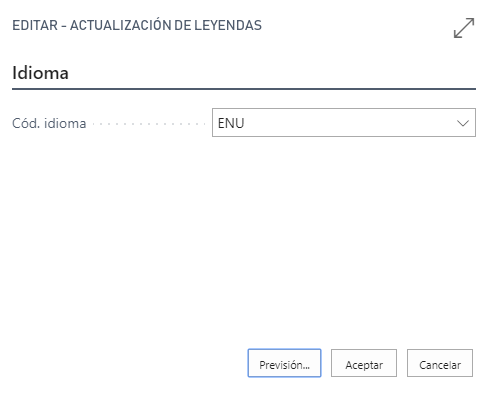This screenshot has width=491, height=395.
Task: Click the Previsión... button
Action: pyautogui.click(x=284, y=363)
